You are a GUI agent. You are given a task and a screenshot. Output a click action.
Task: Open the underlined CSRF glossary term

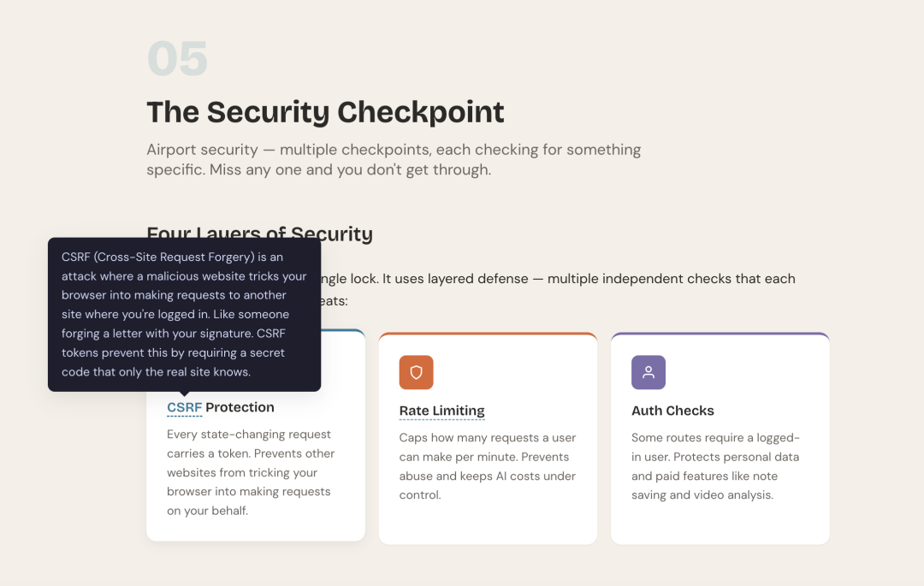(x=184, y=407)
